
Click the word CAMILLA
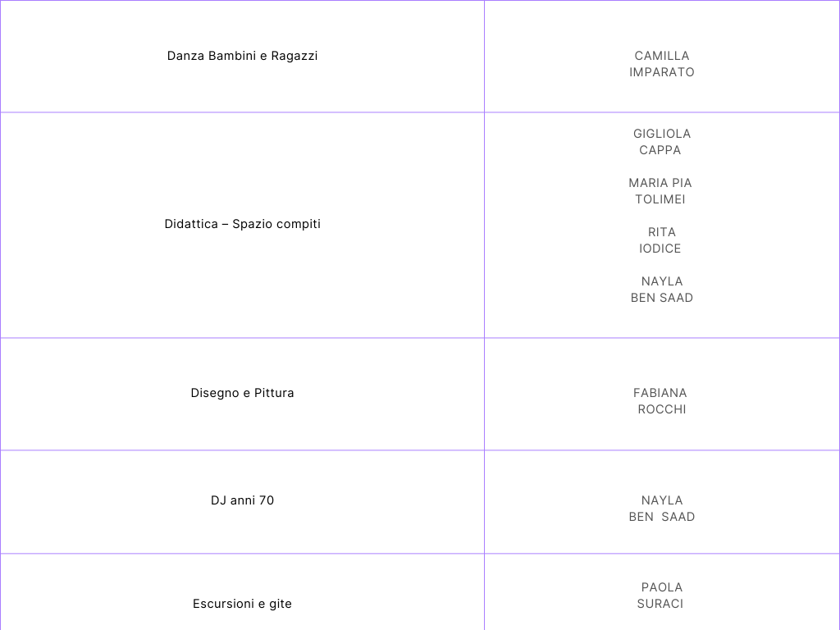[662, 56]
